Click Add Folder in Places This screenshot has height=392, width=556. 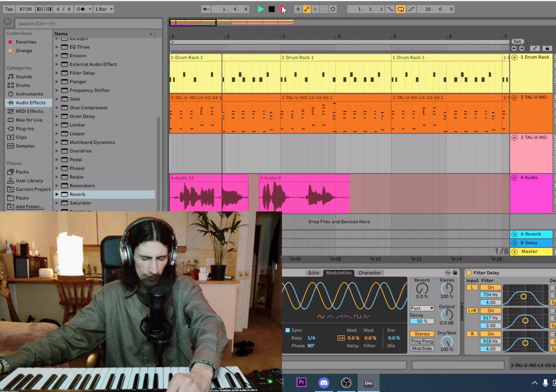[30, 207]
